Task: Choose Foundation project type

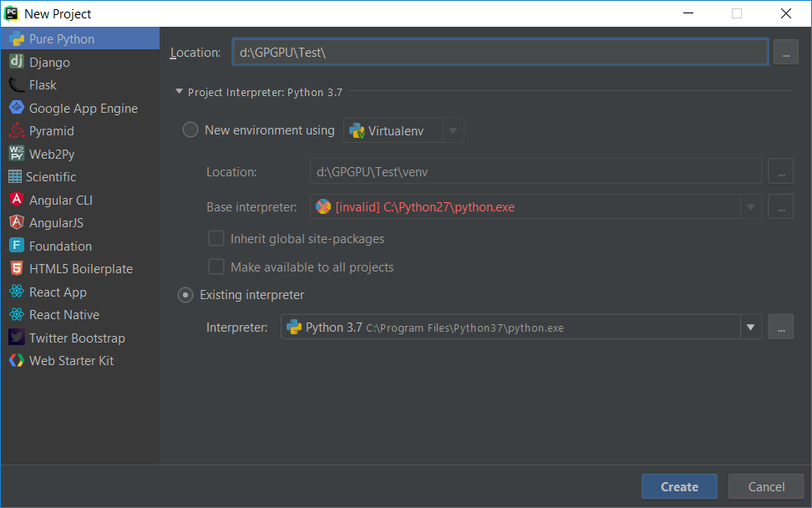Action: point(80,246)
